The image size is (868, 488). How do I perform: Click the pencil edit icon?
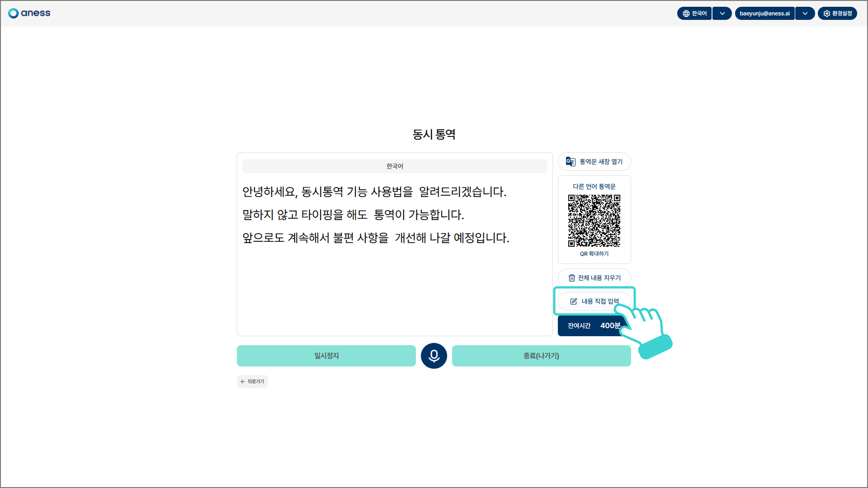[x=573, y=301]
